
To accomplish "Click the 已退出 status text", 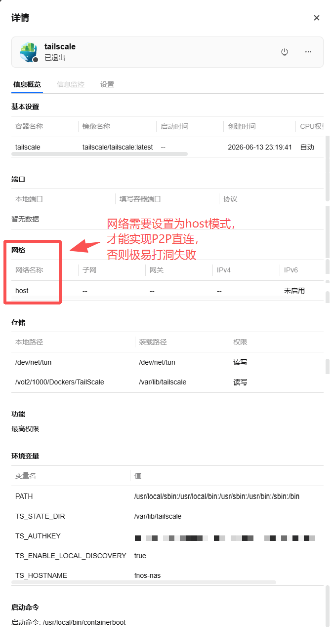I will pos(55,58).
